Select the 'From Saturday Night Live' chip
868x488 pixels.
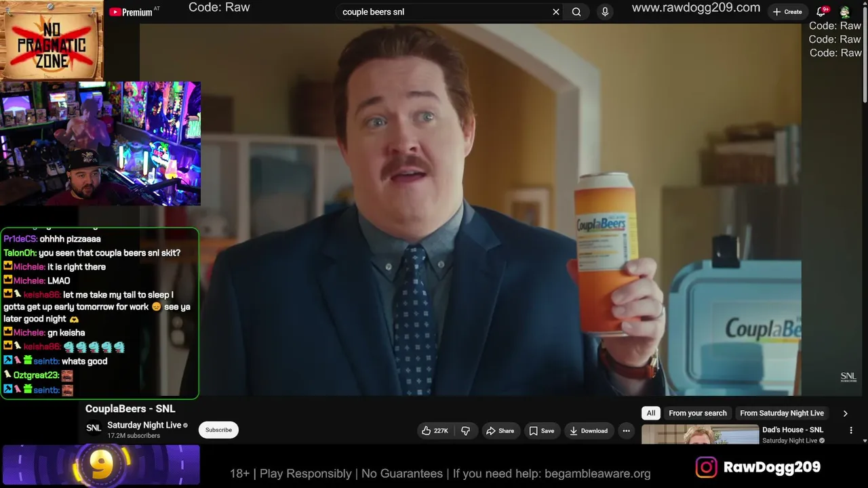point(782,413)
